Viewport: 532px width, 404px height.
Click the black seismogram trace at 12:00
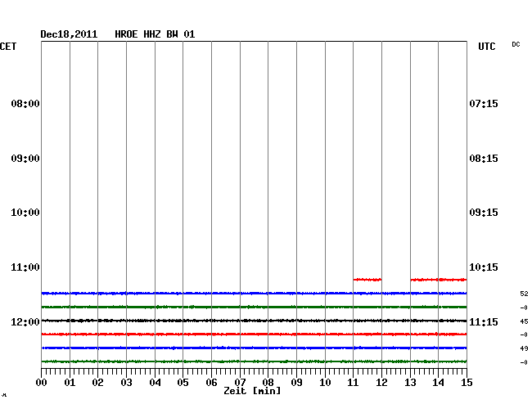pyautogui.click(x=254, y=321)
